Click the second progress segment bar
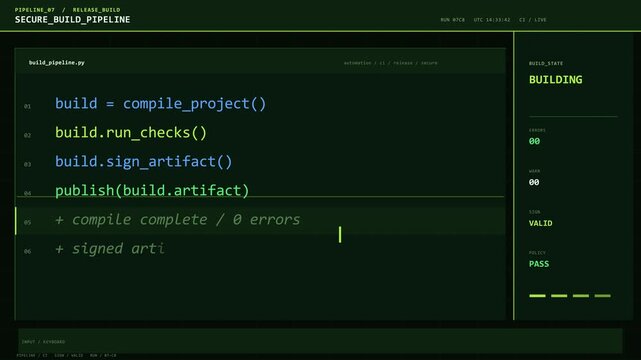Image resolution: width=641 pixels, height=360 pixels. [559, 295]
